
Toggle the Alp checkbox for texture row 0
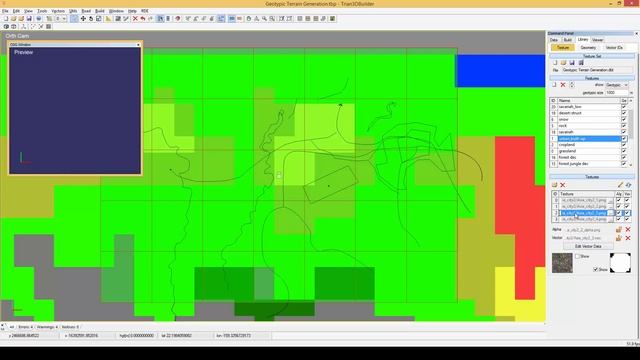(x=619, y=200)
